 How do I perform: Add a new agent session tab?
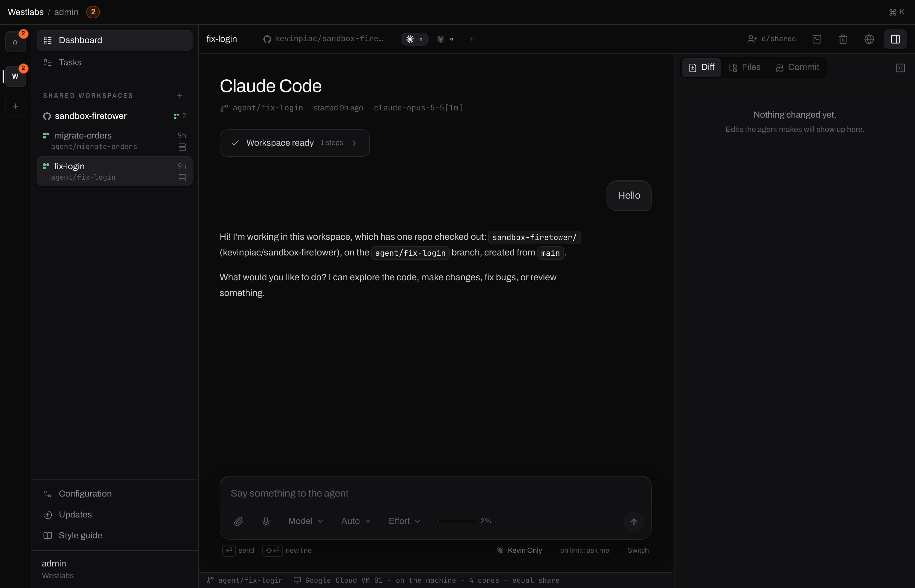472,39
